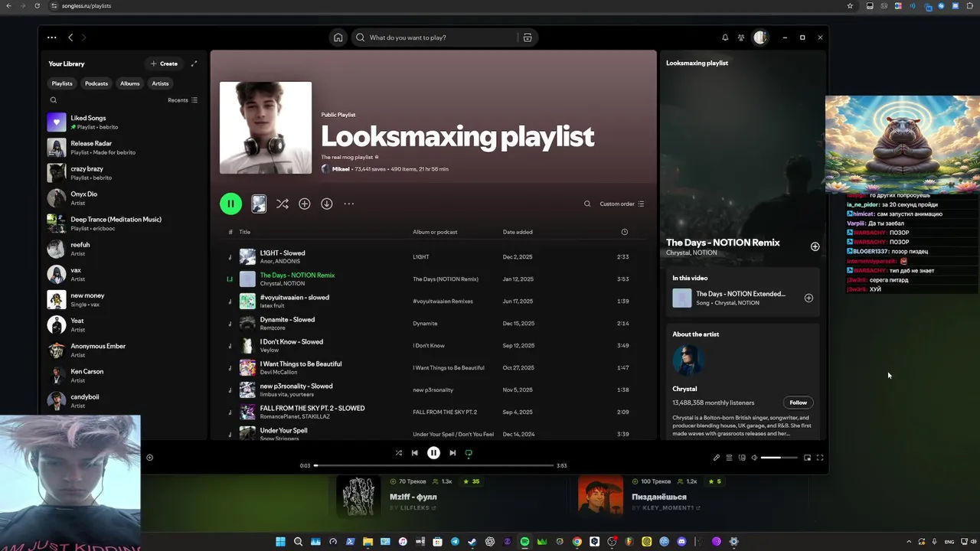The height and width of the screenshot is (551, 980).
Task: Open Custom order sort dropdown
Action: point(622,204)
